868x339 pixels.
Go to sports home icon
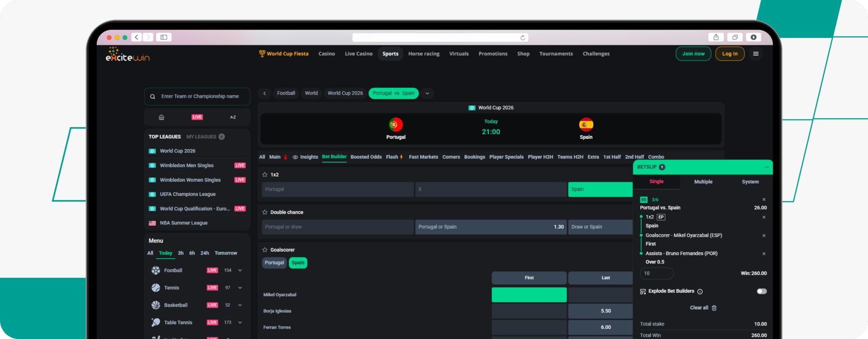click(162, 117)
